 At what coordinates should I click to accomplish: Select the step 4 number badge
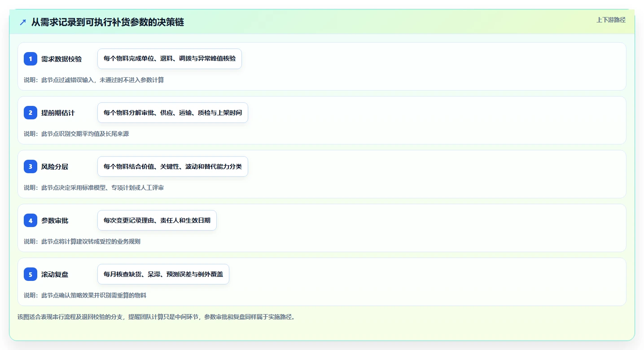click(31, 220)
